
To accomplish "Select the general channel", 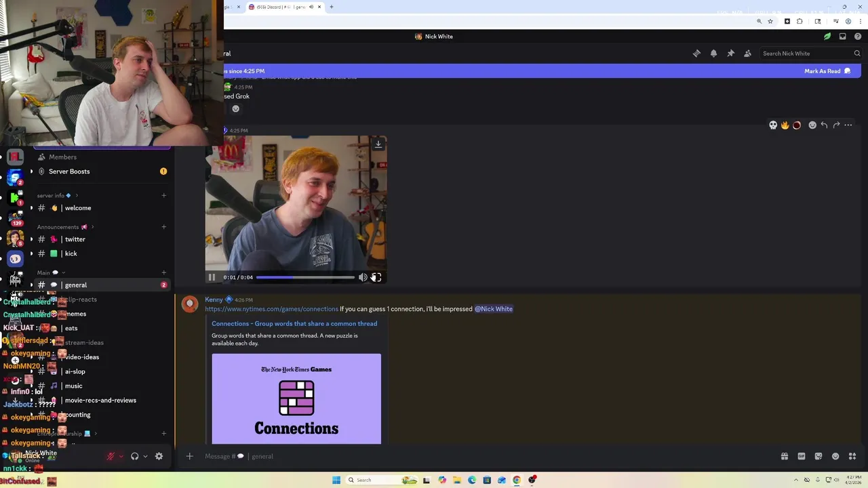I will point(102,285).
